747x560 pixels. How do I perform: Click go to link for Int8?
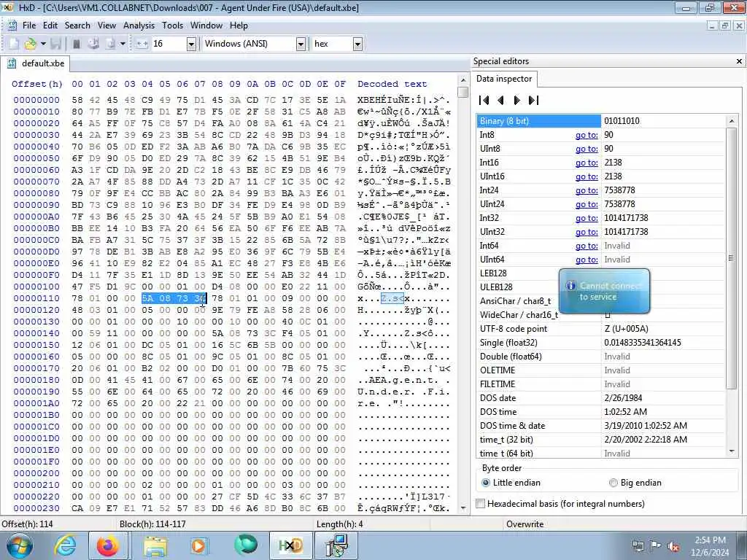[587, 135]
